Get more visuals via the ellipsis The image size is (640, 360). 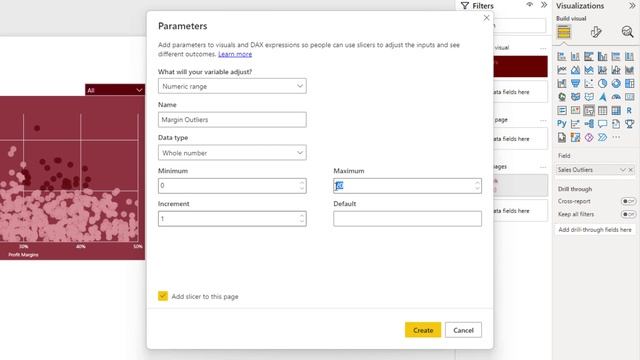pos(616,137)
